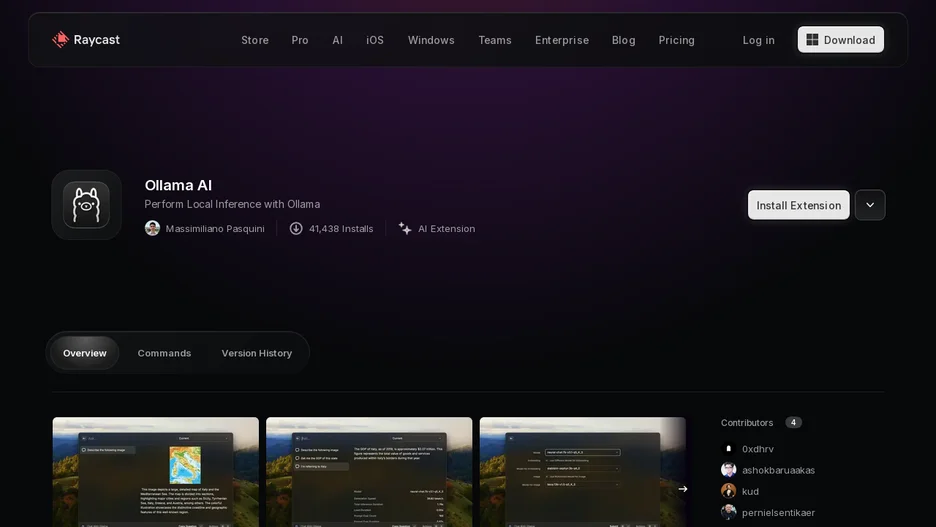This screenshot has height=527, width=936.
Task: Go to the Blog
Action: tap(623, 40)
